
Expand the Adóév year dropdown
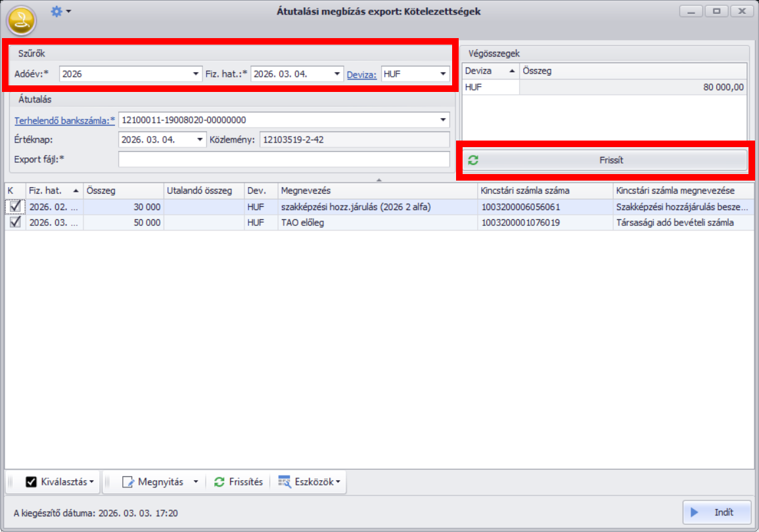[196, 74]
